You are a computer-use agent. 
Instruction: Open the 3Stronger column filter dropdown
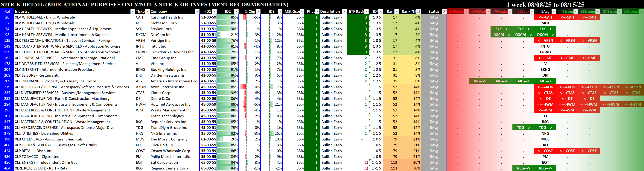pyautogui.click(x=598, y=11)
